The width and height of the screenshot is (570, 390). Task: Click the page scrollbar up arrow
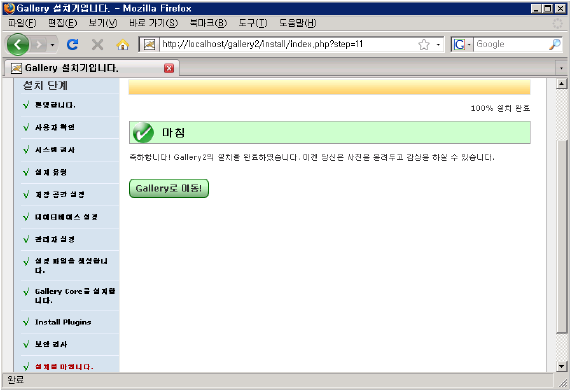[x=561, y=84]
